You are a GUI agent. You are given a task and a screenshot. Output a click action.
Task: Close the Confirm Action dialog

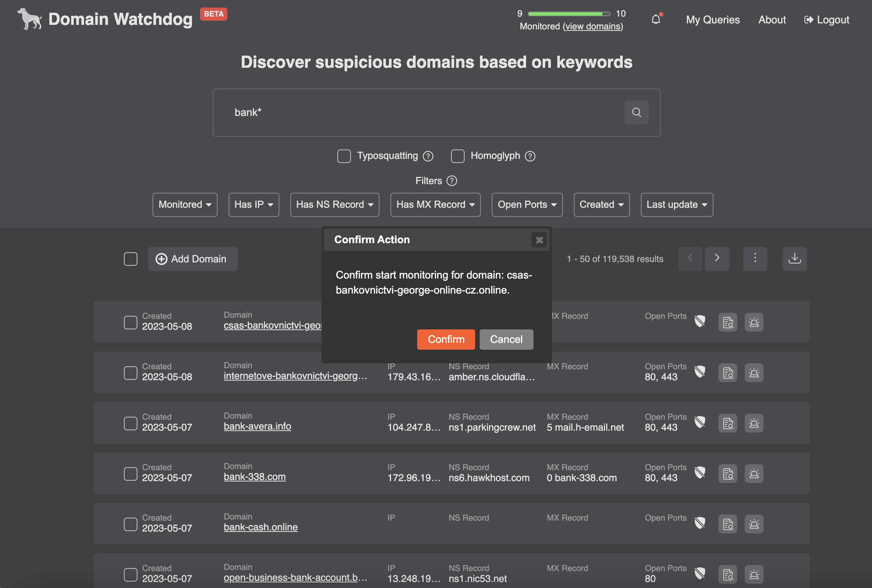539,240
